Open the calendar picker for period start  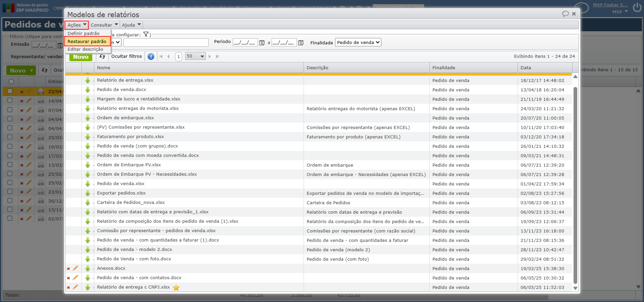262,43
